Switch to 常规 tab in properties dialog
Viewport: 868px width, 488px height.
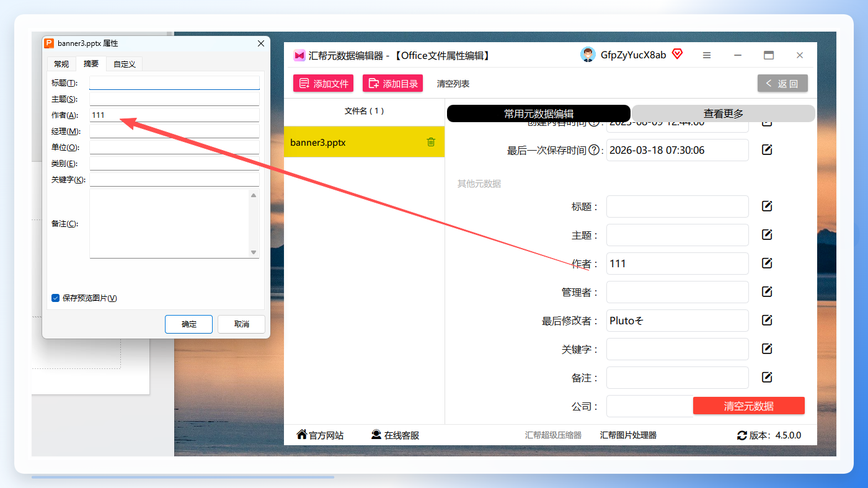(x=61, y=64)
